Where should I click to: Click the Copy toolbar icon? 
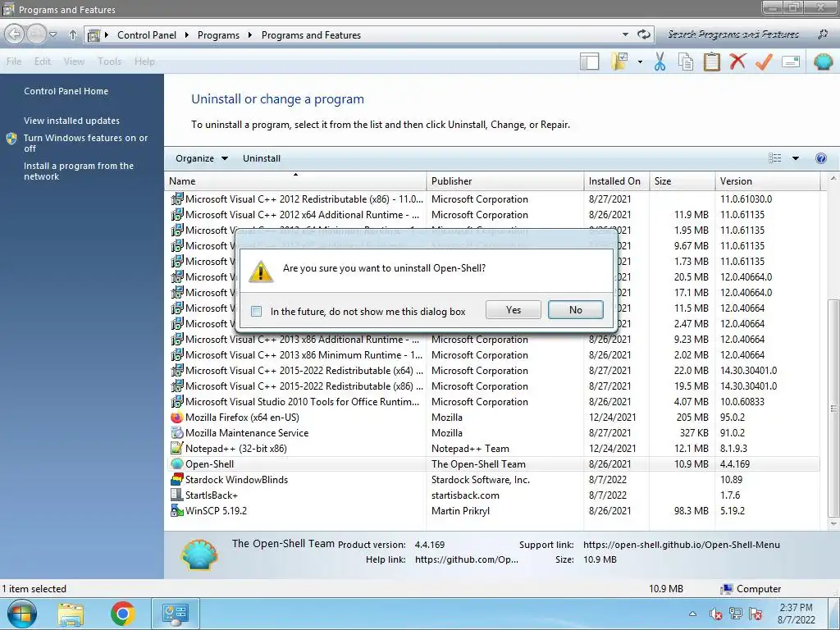click(686, 62)
